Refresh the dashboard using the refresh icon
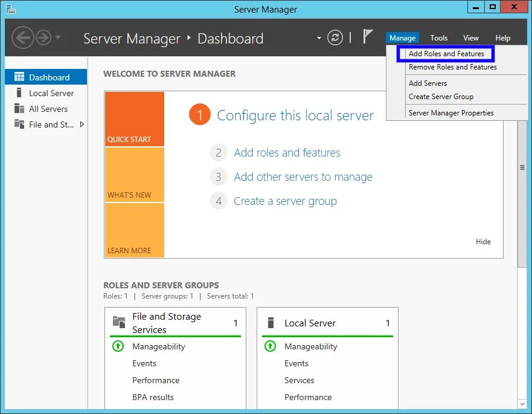Screen dimensions: 532x414 coord(335,37)
